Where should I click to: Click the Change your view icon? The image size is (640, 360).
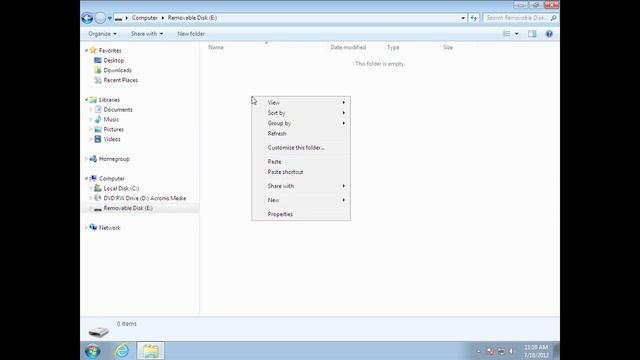507,34
